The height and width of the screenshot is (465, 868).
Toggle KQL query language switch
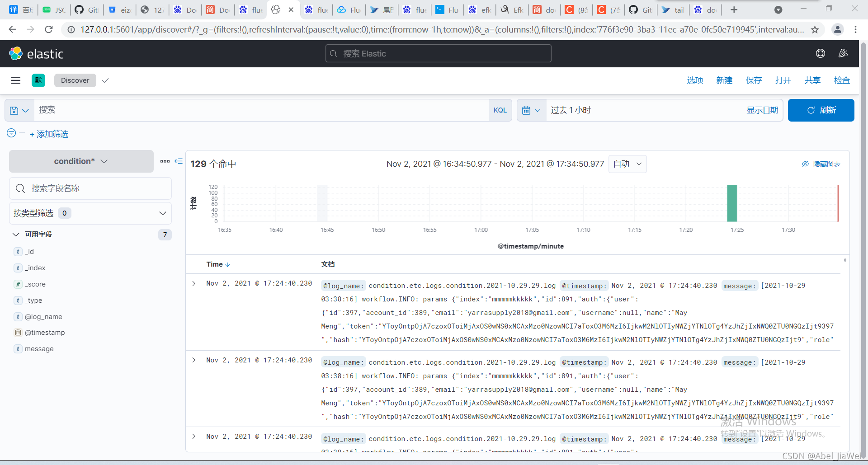pyautogui.click(x=500, y=110)
